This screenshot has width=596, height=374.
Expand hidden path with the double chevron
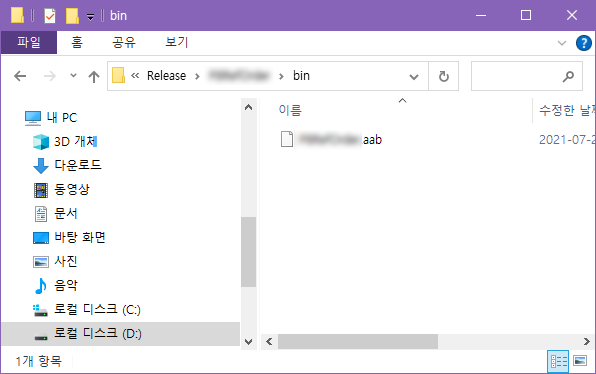[135, 76]
